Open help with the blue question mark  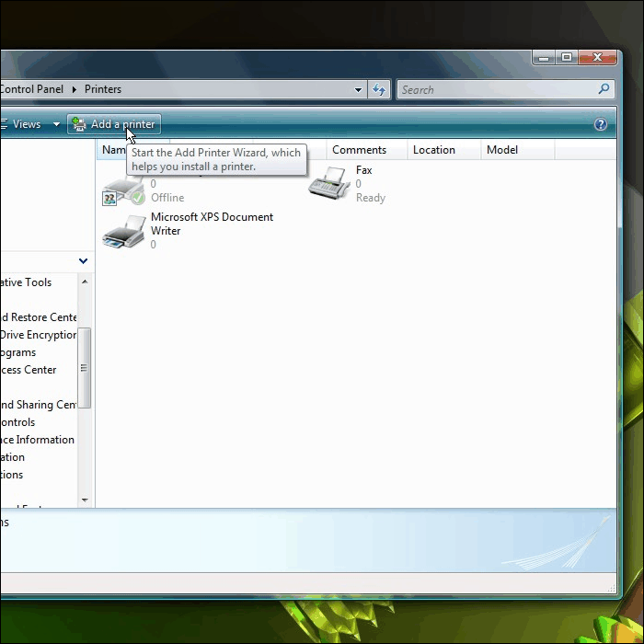pos(601,124)
